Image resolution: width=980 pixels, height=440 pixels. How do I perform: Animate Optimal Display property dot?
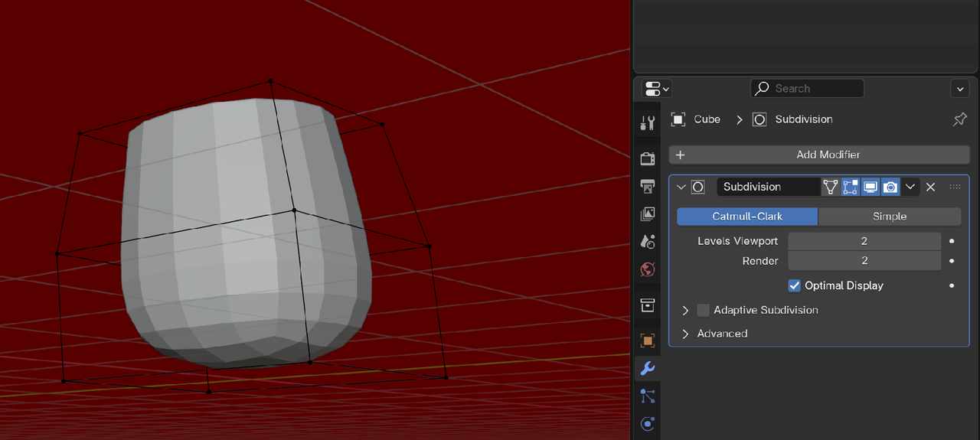click(x=952, y=285)
